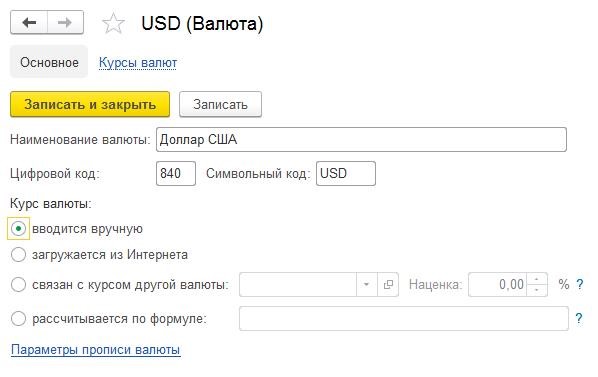Screen dimensions: 598x377
Task: Go back with the left arrow button
Action: click(29, 22)
